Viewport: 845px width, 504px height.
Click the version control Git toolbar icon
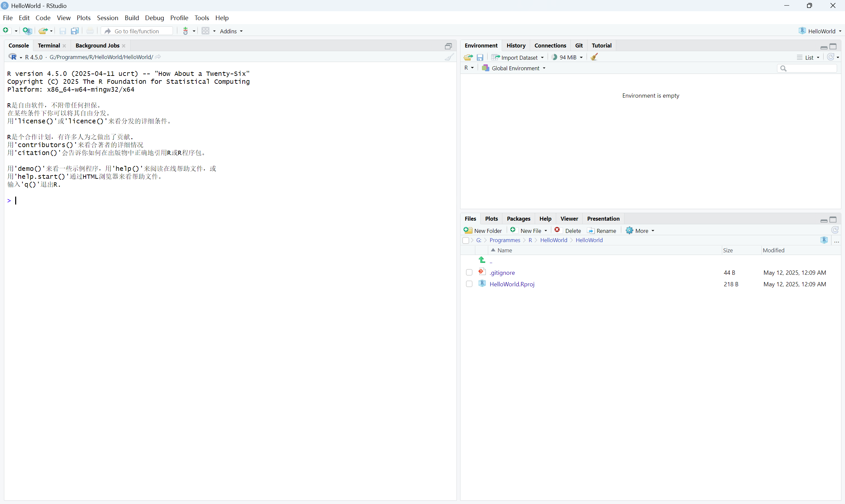point(186,31)
